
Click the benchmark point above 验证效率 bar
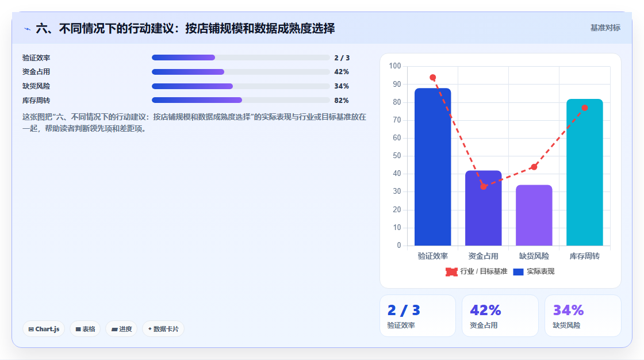pos(432,77)
